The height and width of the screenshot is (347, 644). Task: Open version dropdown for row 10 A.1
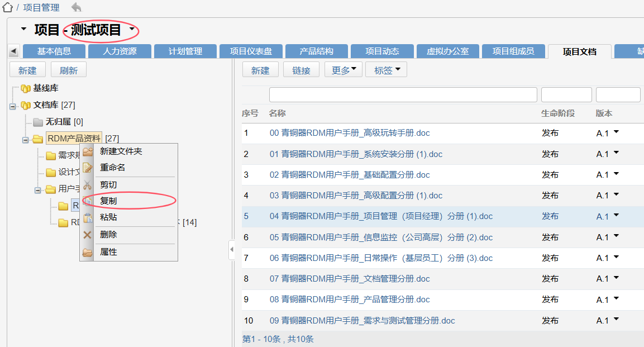pyautogui.click(x=616, y=319)
